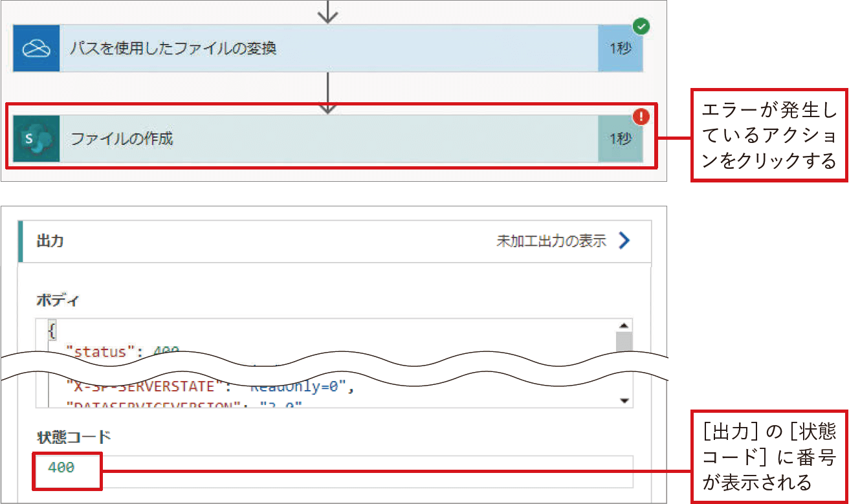Click the 出力 section header
Image resolution: width=860 pixels, height=504 pixels.
click(x=336, y=241)
